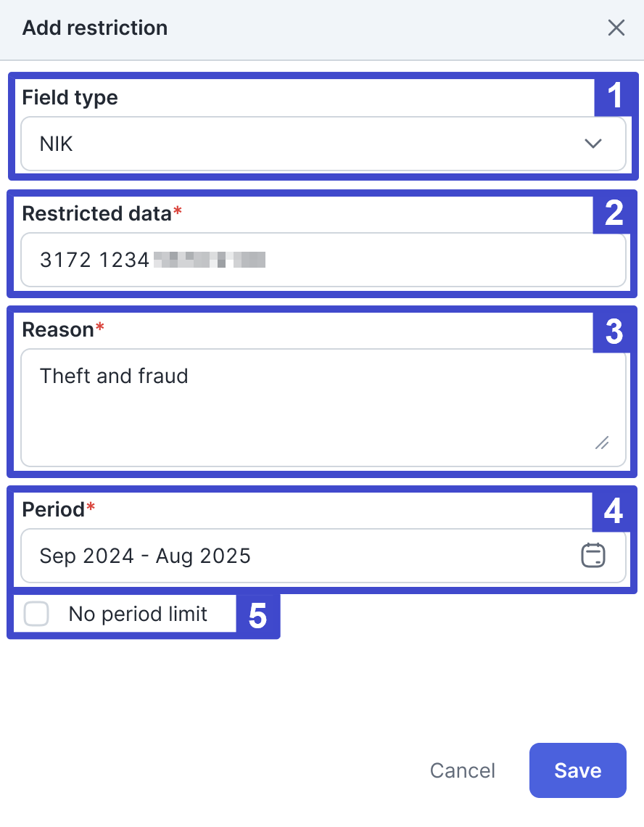The image size is (644, 827).
Task: Click into the Reason text area
Action: (x=323, y=408)
